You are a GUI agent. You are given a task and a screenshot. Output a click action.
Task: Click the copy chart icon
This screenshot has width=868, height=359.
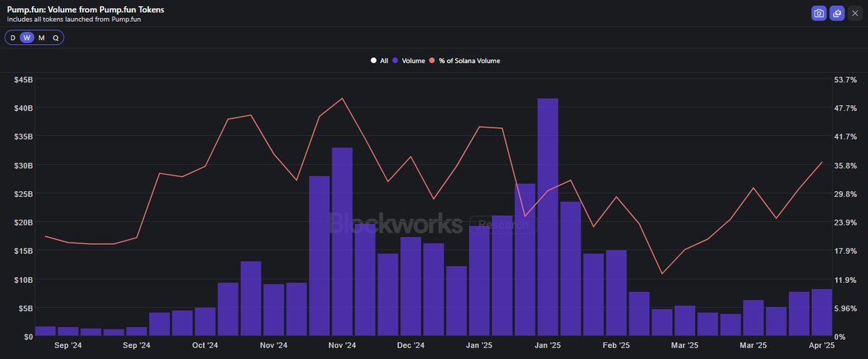tap(837, 13)
